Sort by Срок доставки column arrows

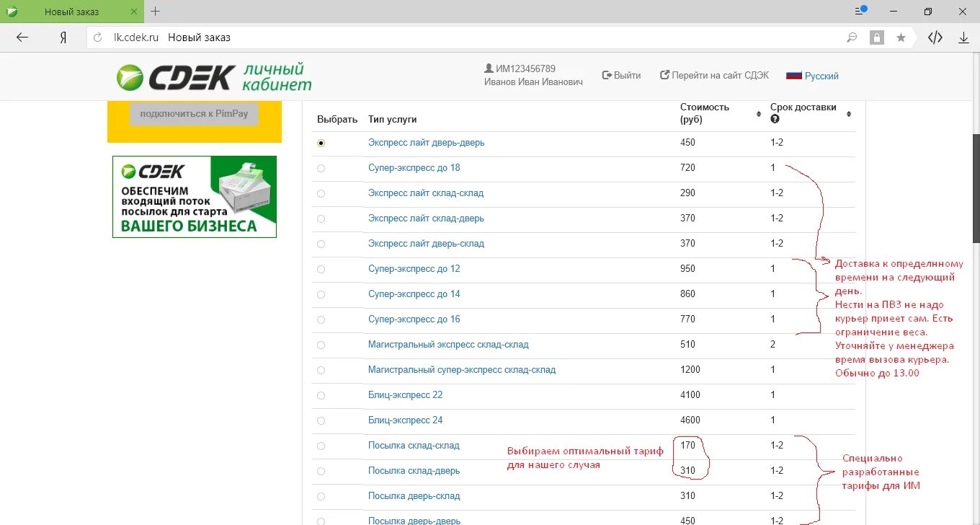click(x=848, y=114)
